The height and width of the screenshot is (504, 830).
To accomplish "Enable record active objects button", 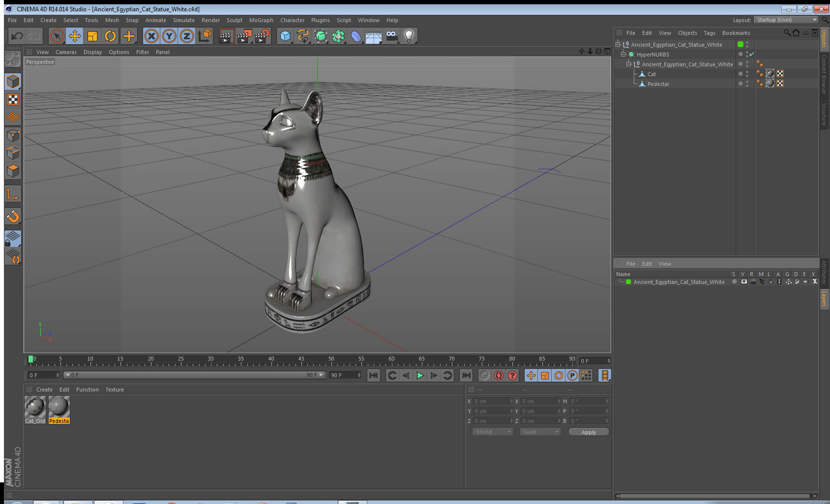I will 485,375.
